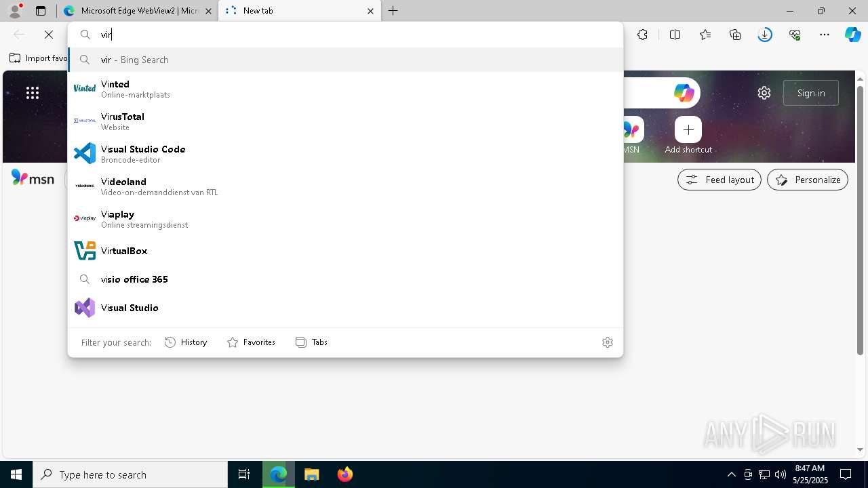This screenshot has width=868, height=488.
Task: Open the tab actions menu icon
Action: pyautogui.click(x=41, y=11)
